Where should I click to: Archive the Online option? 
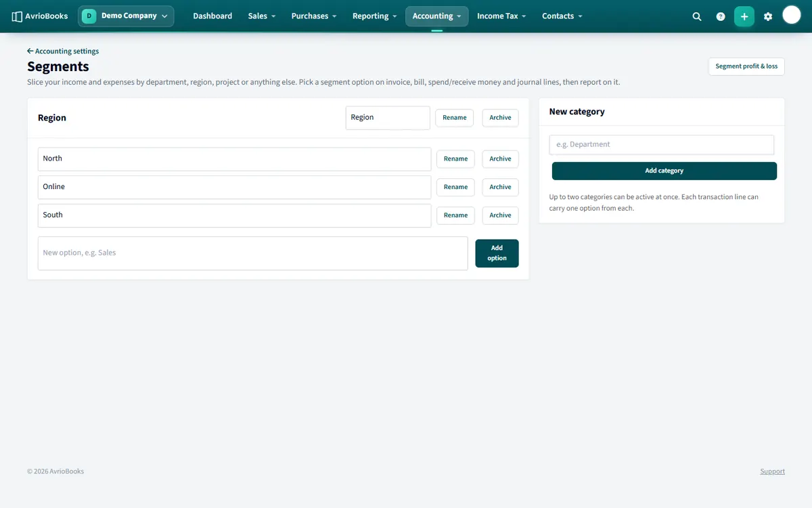coord(501,188)
